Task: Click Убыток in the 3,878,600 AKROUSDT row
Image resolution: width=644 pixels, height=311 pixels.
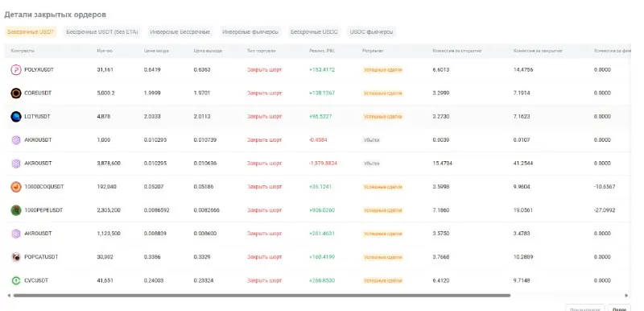Action: 371,164
